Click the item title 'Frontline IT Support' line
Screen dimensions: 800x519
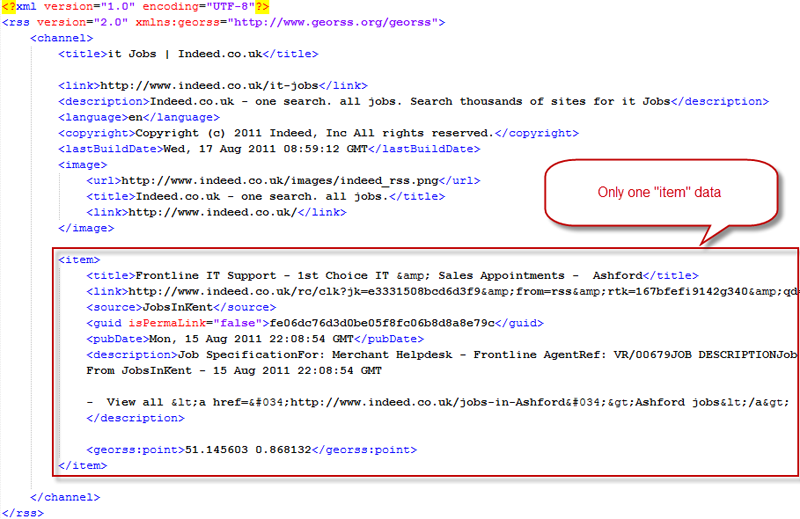(392, 276)
